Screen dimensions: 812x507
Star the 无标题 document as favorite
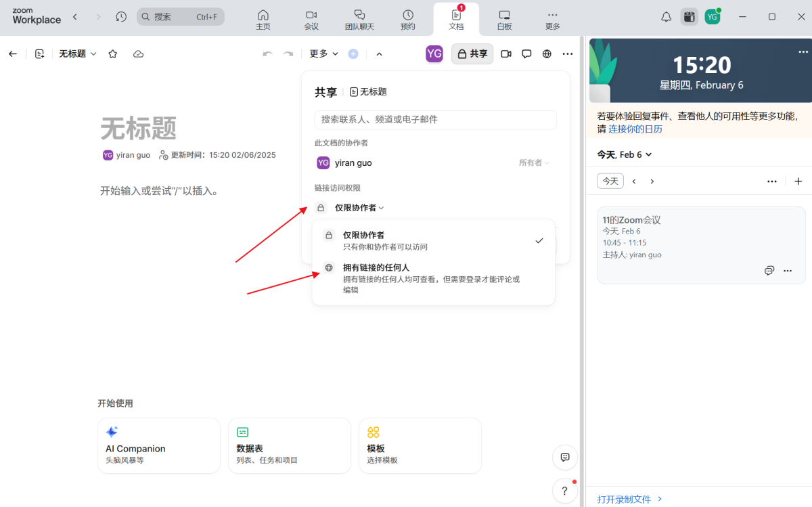coord(112,53)
